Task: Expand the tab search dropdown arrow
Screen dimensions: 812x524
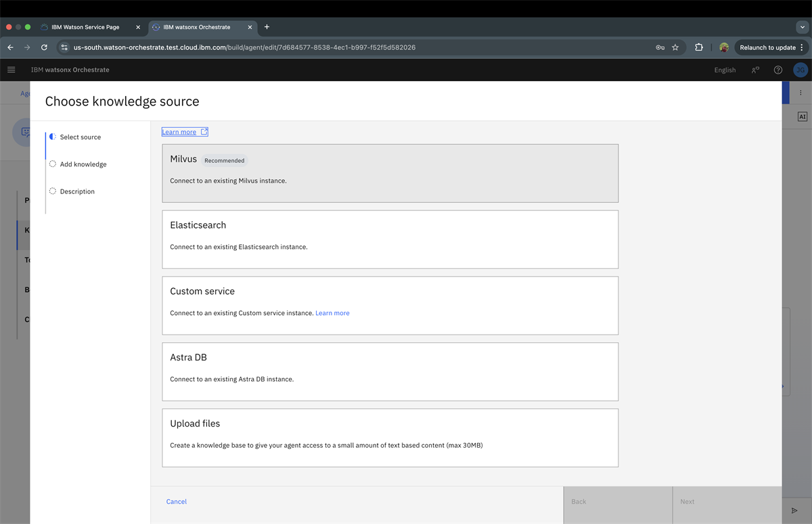Action: (802, 27)
